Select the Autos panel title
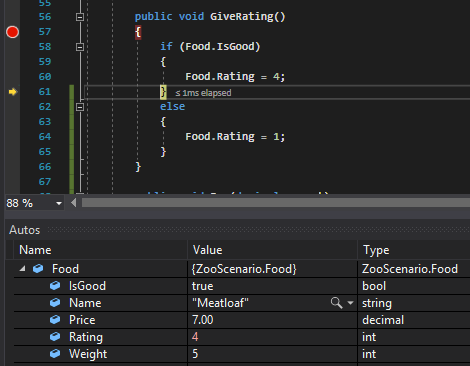 25,230
